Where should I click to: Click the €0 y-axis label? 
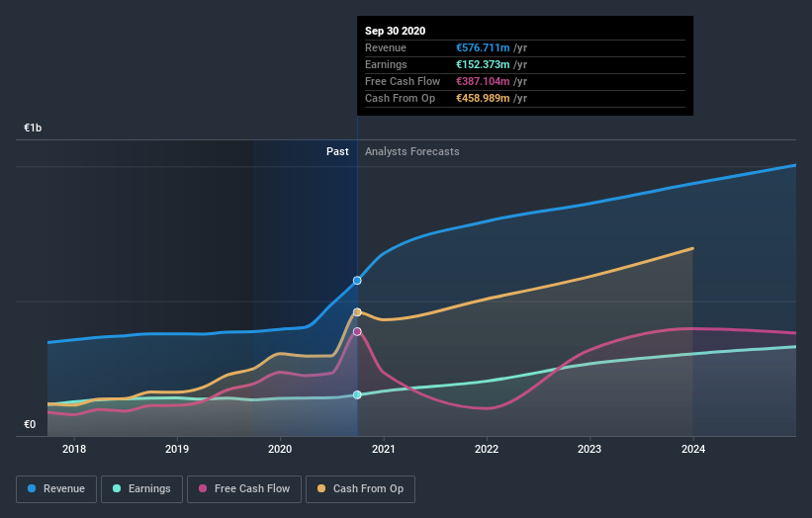[30, 424]
